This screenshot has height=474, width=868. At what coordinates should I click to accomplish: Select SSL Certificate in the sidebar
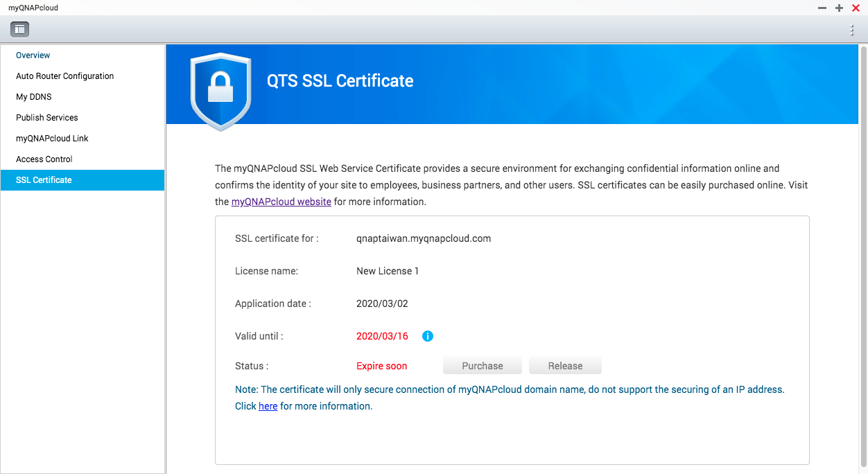(x=44, y=180)
